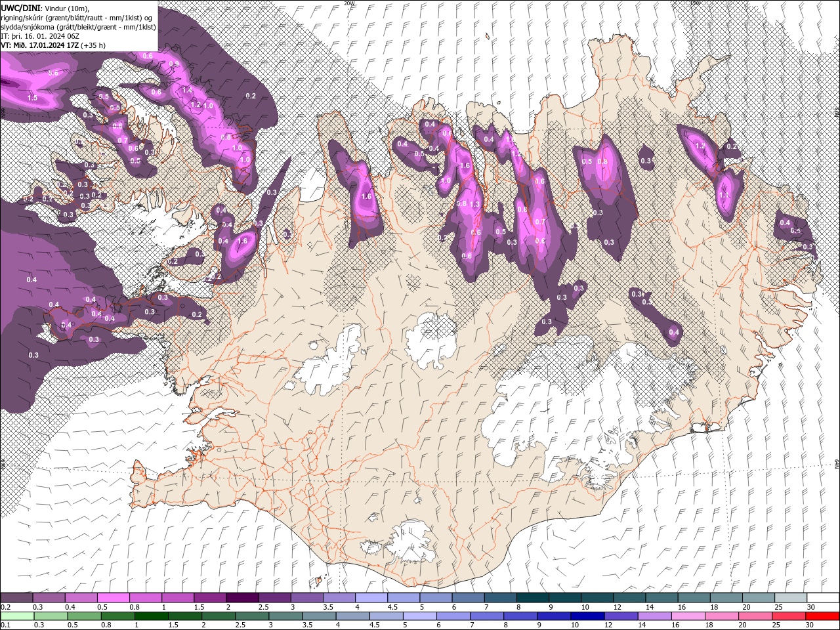This screenshot has width=840, height=630.
Task: Click the palest green 0.1 rain swatch
Action: (17, 616)
